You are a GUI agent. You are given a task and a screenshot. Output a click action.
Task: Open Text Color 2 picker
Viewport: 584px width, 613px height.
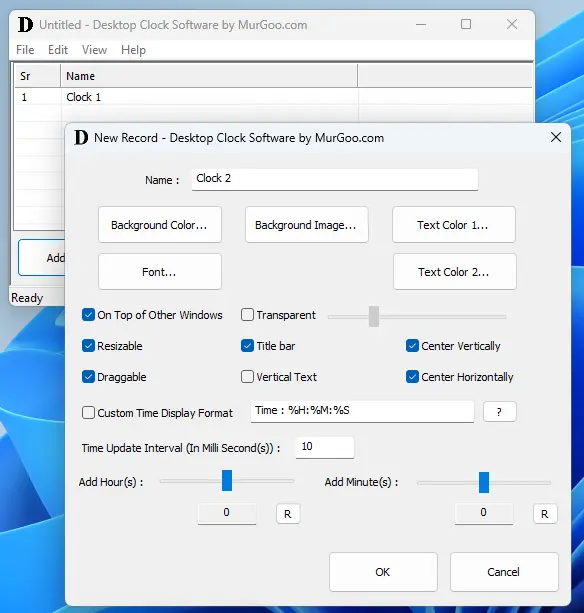pyautogui.click(x=455, y=272)
